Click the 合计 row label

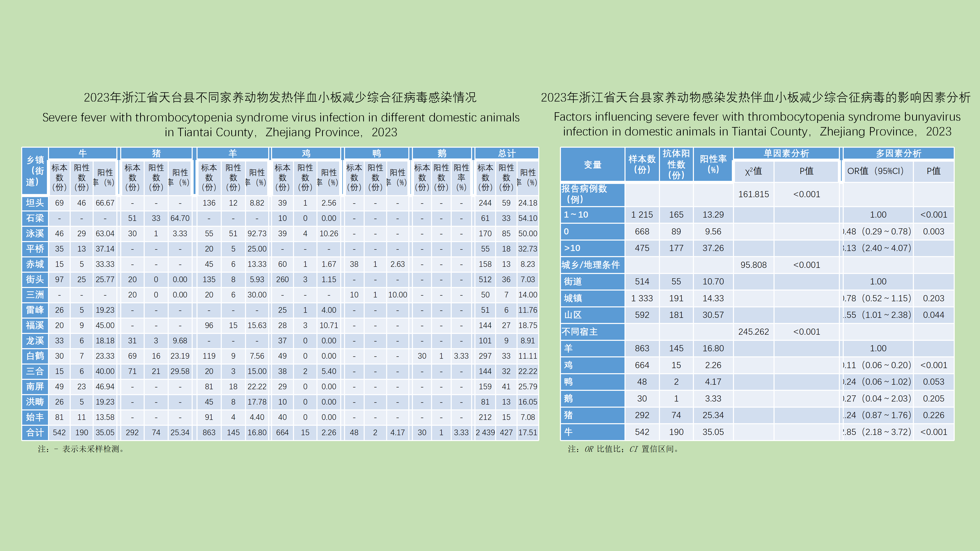coord(35,432)
